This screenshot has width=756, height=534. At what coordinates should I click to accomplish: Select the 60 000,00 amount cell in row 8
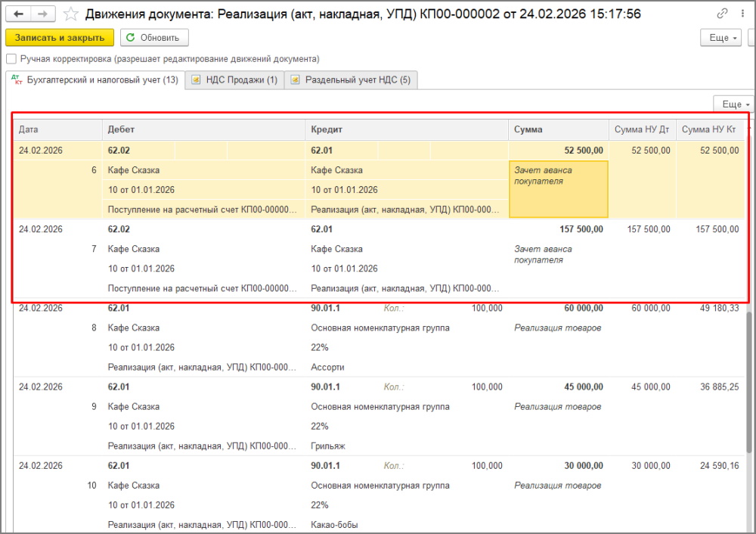coord(583,308)
